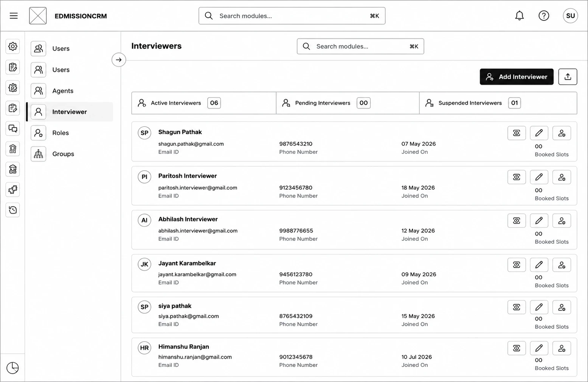Open the settings gear in the icon rail
This screenshot has height=382, width=588.
click(13, 46)
